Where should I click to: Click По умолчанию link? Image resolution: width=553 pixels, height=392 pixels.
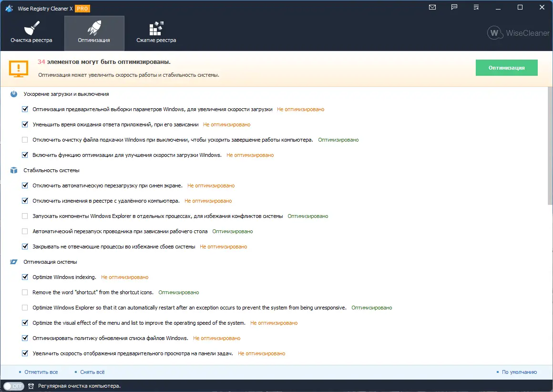coord(519,372)
